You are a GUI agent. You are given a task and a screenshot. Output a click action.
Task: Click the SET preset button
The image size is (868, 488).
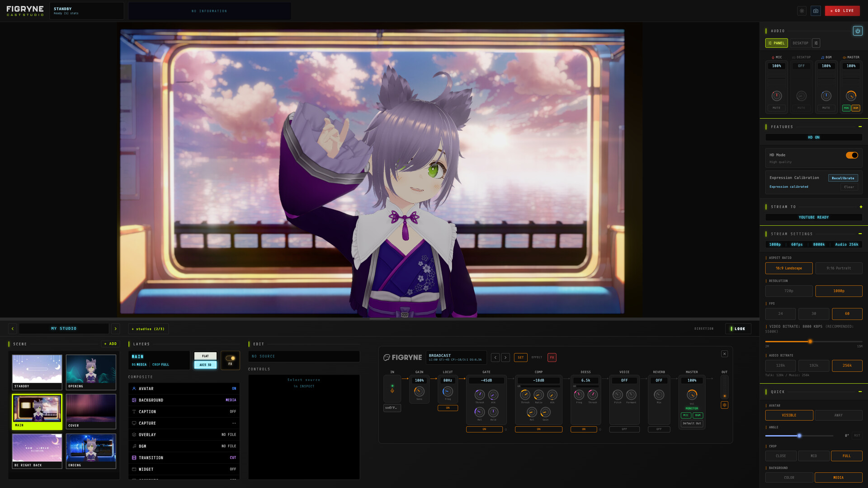point(520,357)
